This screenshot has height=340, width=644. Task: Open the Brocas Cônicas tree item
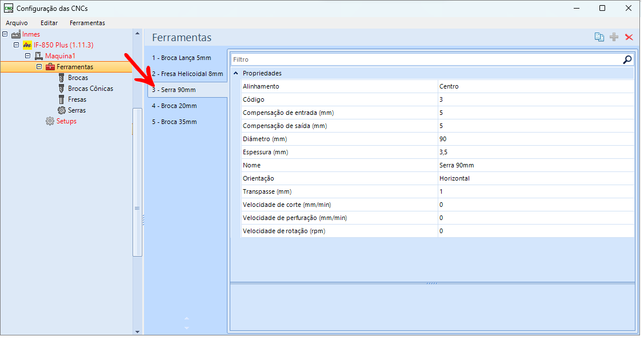[x=91, y=88]
